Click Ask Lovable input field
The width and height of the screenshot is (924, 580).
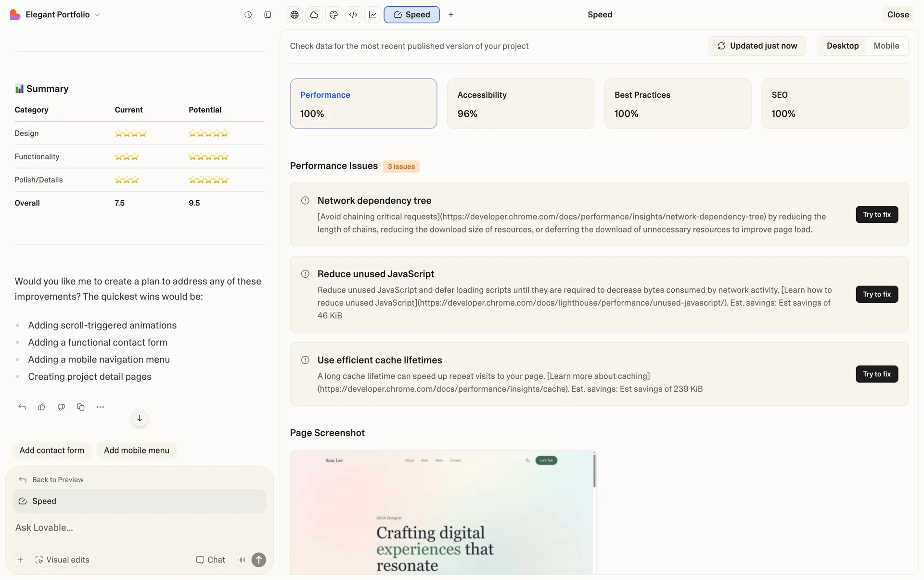pos(140,528)
